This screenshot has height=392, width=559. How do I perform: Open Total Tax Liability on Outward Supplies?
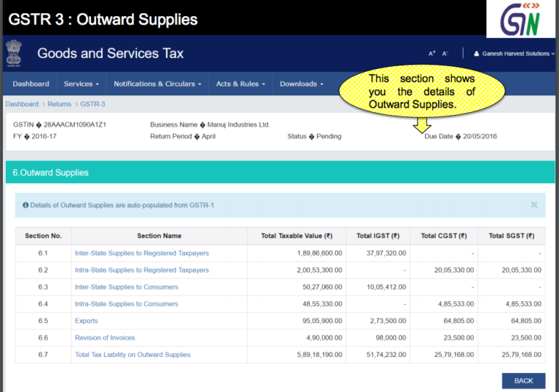coord(132,355)
